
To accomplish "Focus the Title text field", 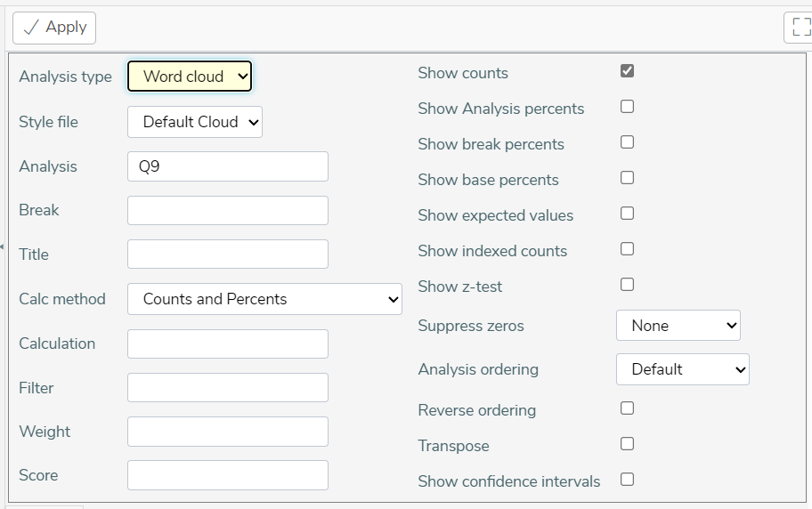I will 228,254.
